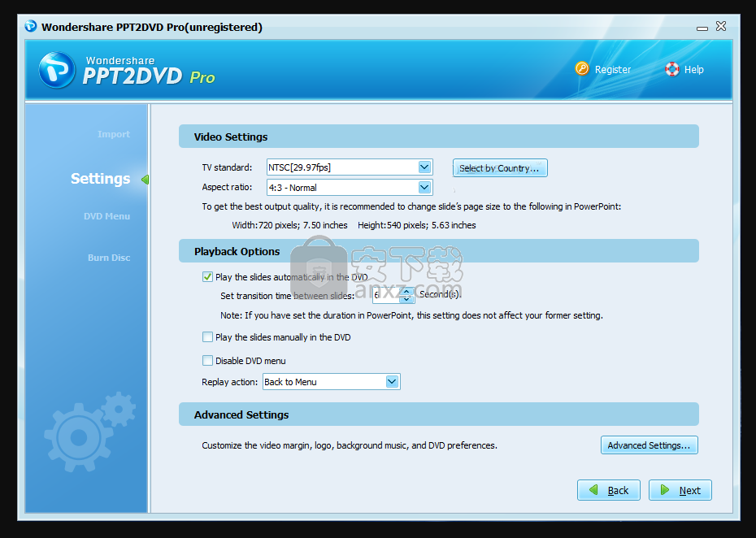Open the Help link
The image size is (756, 538).
point(693,69)
